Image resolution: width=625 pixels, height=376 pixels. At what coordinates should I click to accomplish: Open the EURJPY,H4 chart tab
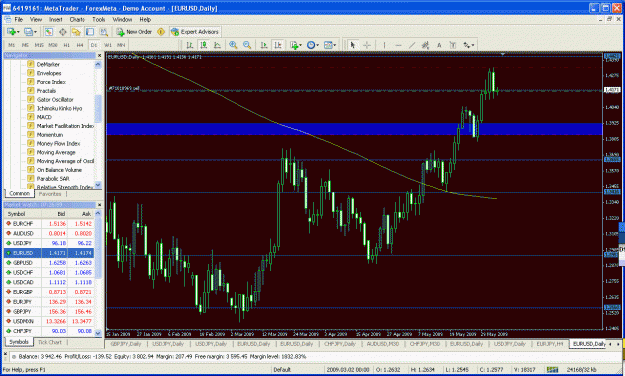pyautogui.click(x=549, y=344)
